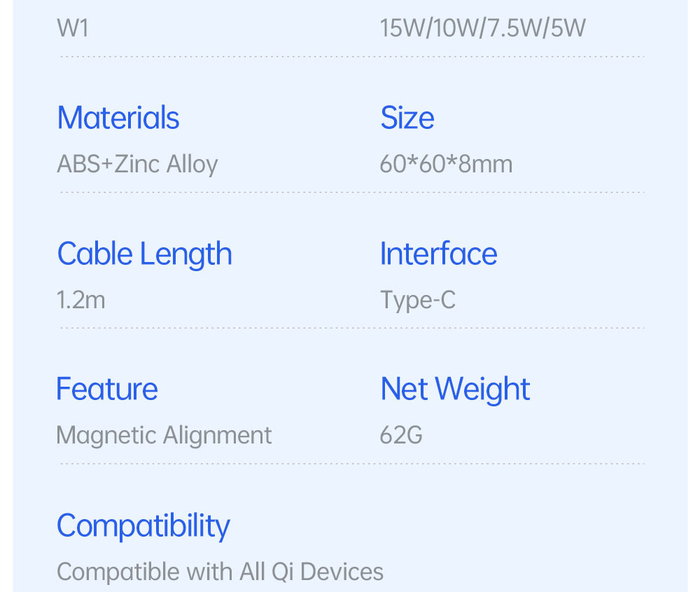Click the dotted divider below Materials row
Image resolution: width=700 pixels, height=592 pixels.
352,192
